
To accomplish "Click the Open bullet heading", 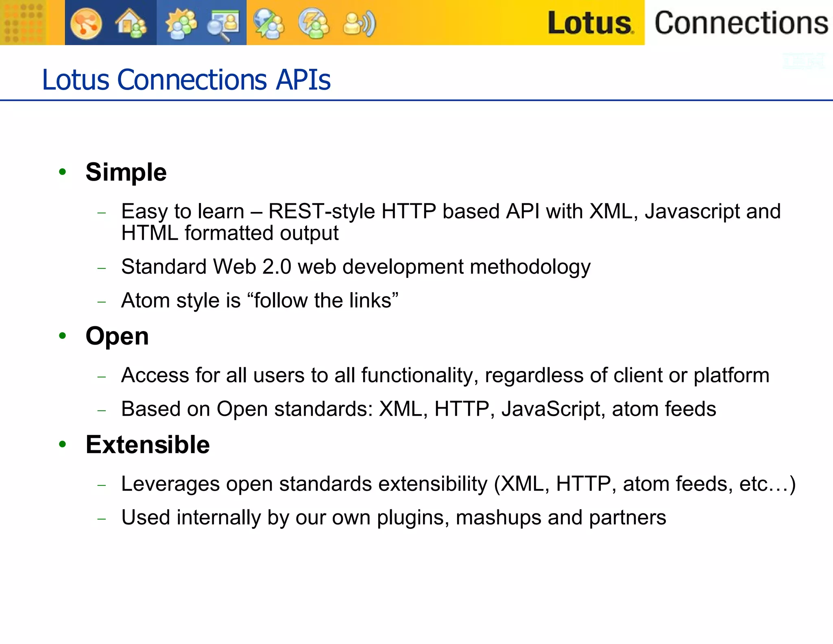I will pyautogui.click(x=117, y=336).
